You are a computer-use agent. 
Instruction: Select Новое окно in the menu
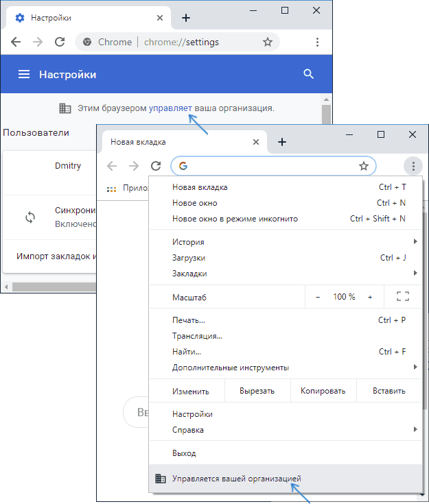[x=286, y=203]
